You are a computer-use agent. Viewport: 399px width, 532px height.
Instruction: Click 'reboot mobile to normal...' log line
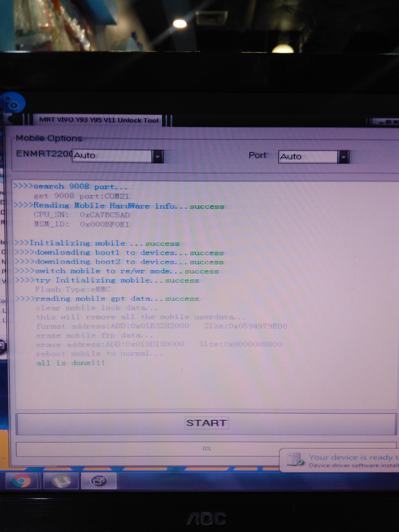tap(99, 354)
